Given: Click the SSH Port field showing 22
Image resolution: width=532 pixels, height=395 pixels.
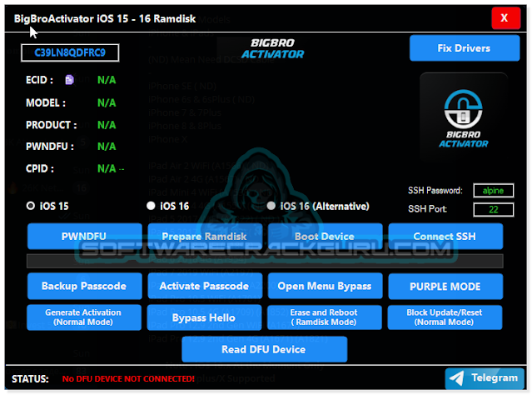Looking at the screenshot, I should click(x=494, y=209).
